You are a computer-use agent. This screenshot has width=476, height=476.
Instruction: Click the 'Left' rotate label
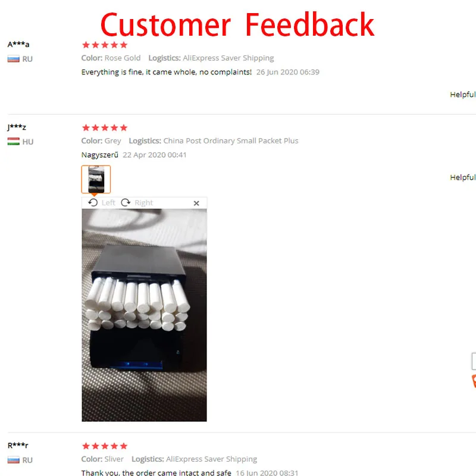pyautogui.click(x=108, y=203)
